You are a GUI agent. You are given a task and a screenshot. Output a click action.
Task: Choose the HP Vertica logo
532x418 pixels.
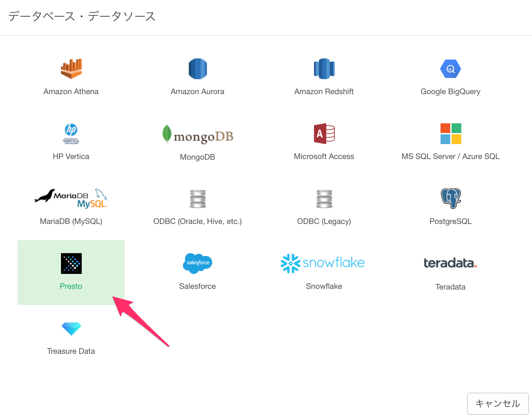(71, 134)
